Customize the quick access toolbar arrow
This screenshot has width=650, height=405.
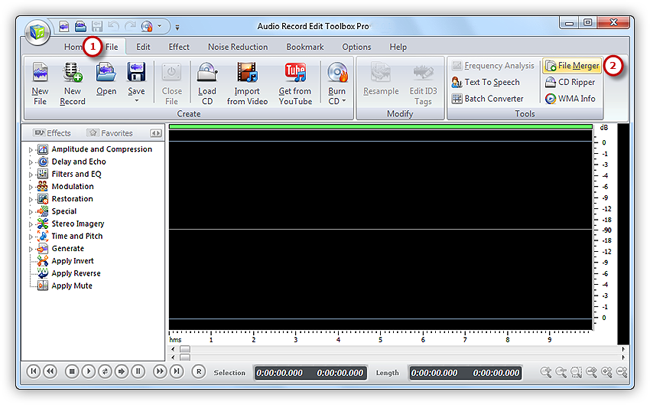[177, 27]
